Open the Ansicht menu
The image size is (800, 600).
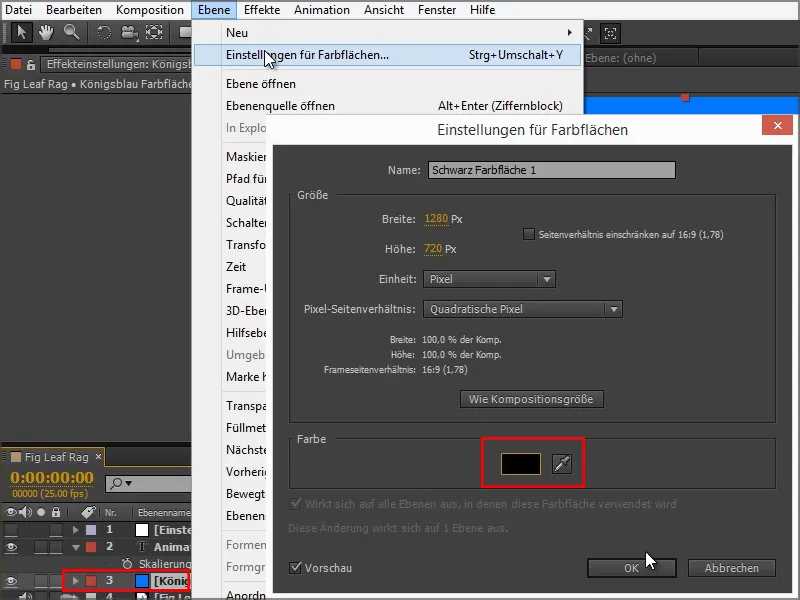384,10
